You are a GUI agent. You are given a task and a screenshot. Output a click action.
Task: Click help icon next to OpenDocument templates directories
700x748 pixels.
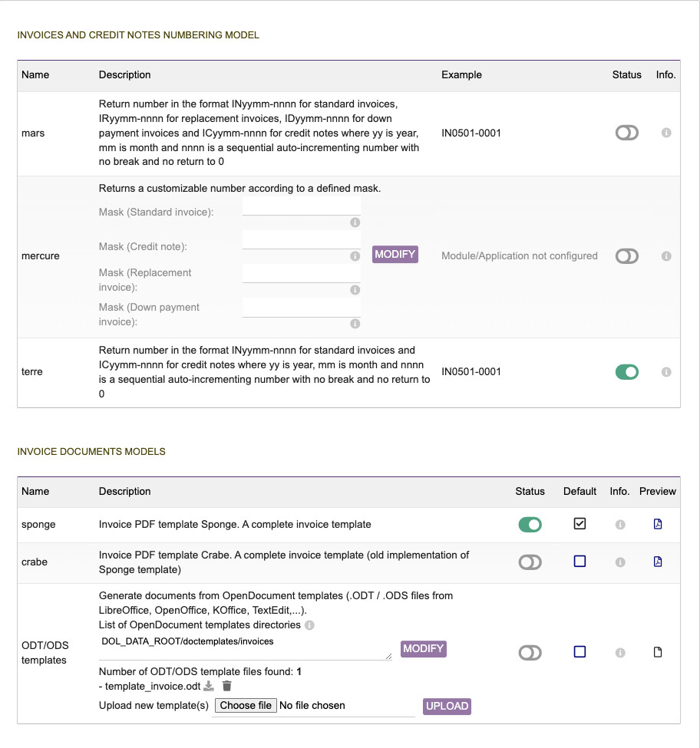309,625
